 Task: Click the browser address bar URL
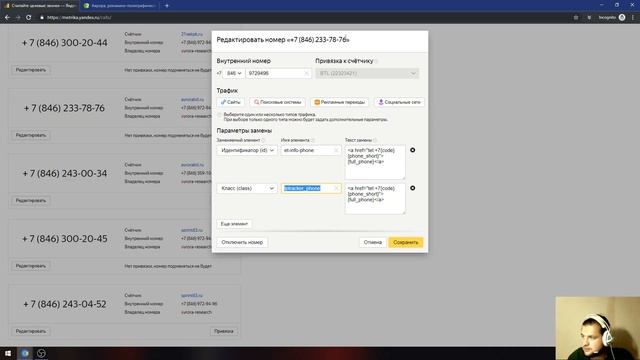pyautogui.click(x=79, y=18)
